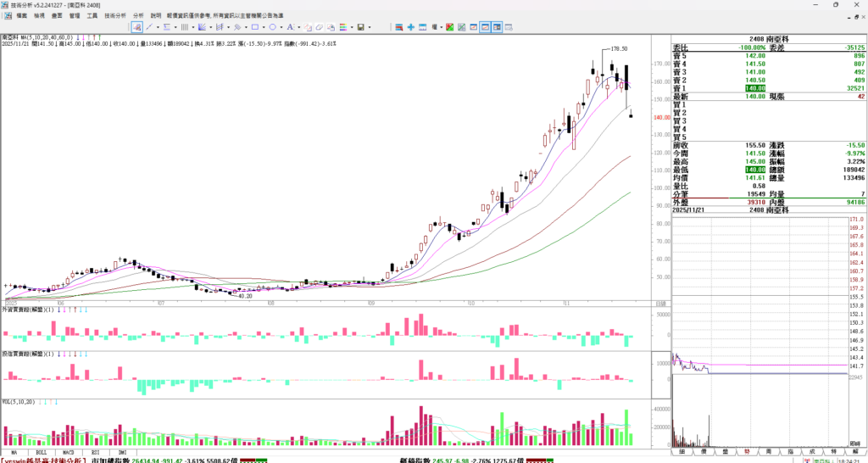The height and width of the screenshot is (463, 868).
Task: Click the eraser icon in toolbar
Action: click(319, 27)
